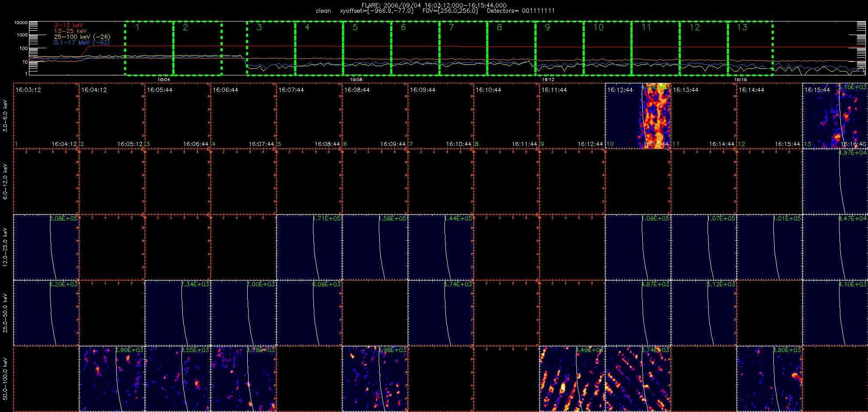The width and height of the screenshot is (868, 412).
Task: Open the 6.0-12.0 keV image at 16:15:44
Action: coord(835,181)
